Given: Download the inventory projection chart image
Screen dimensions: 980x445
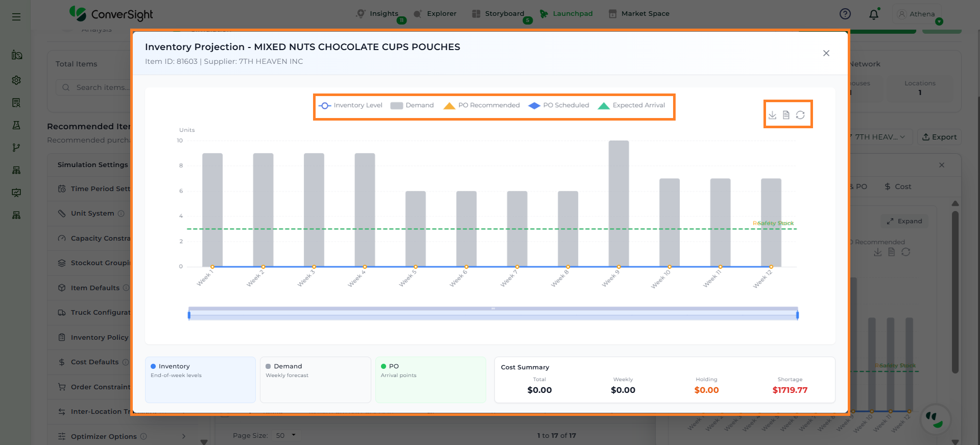Looking at the screenshot, I should (772, 115).
